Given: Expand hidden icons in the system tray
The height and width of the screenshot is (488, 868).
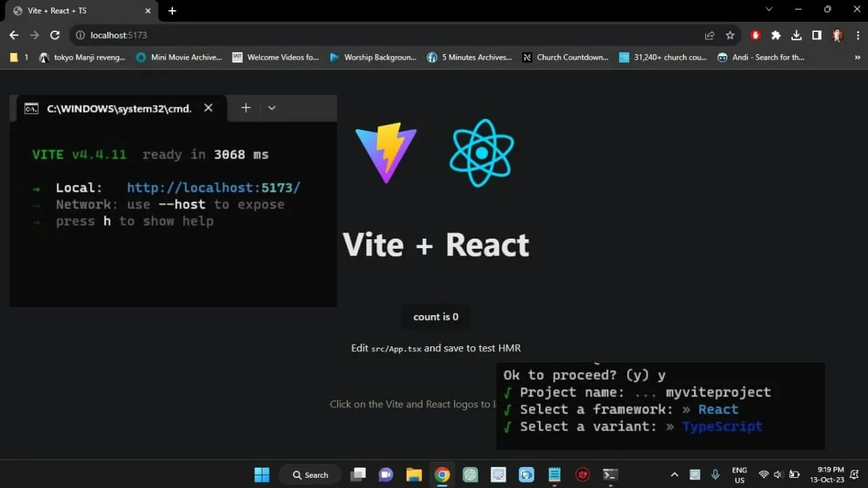Looking at the screenshot, I should coord(675,474).
